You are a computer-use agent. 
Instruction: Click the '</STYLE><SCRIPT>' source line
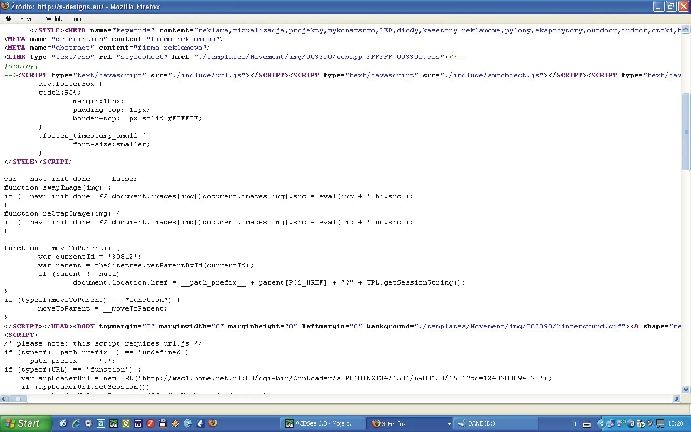pyautogui.click(x=37, y=162)
